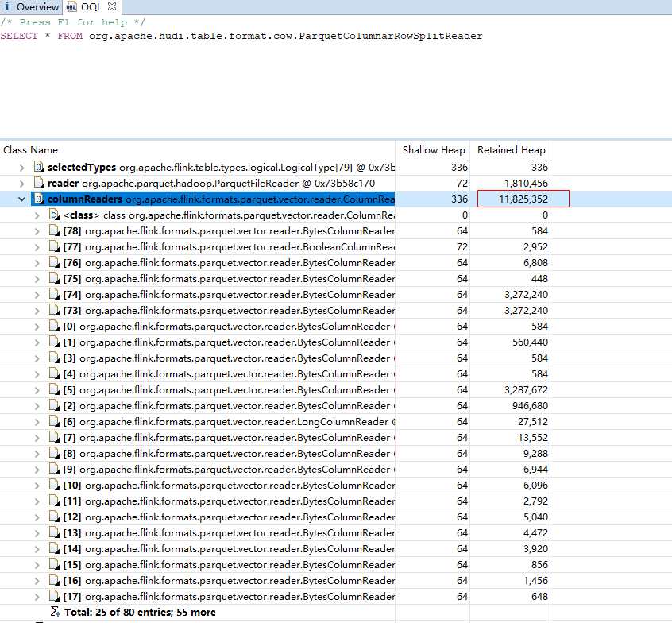Close the OQL tab with its X
The image size is (672, 623).
(112, 6)
